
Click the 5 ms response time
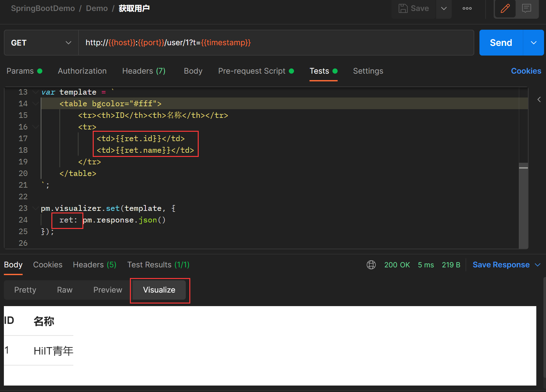coord(426,265)
